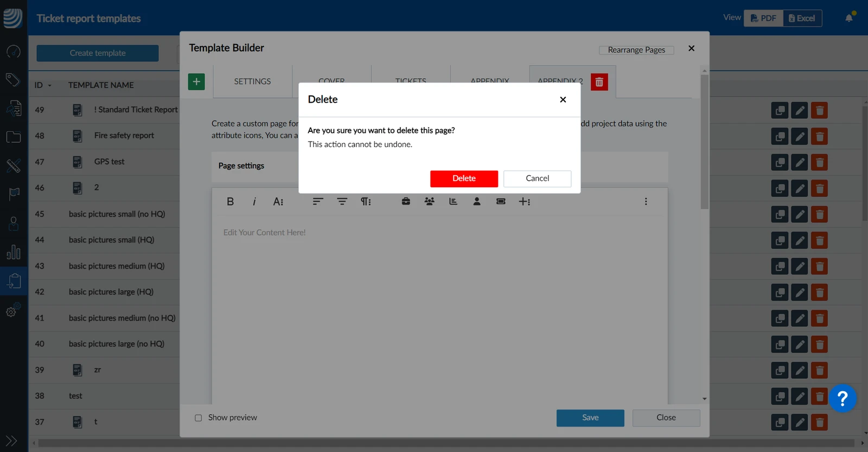This screenshot has height=452, width=868.
Task: Toggle italic formatting in editor
Action: pos(254,201)
